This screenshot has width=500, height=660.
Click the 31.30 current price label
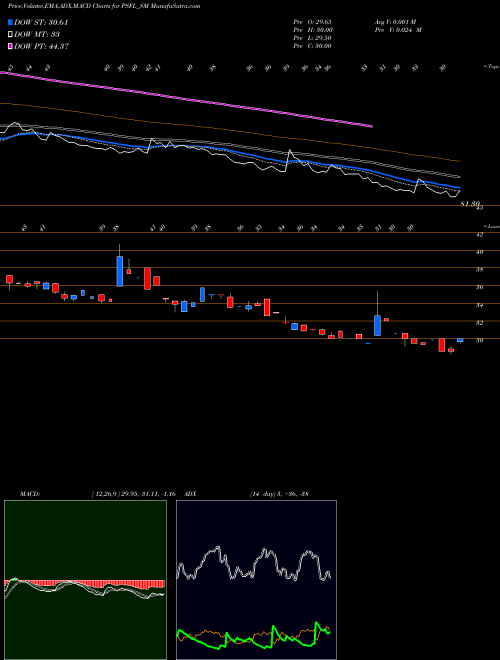470,204
